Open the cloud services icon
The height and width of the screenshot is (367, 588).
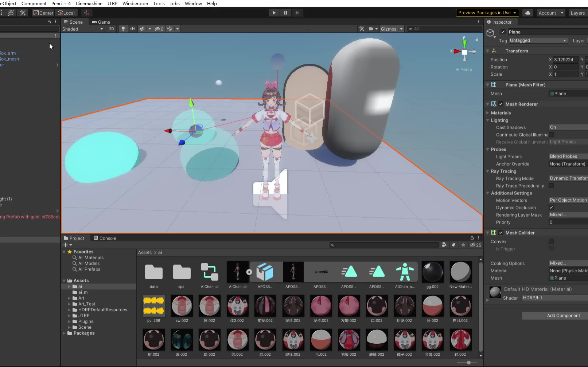point(527,13)
